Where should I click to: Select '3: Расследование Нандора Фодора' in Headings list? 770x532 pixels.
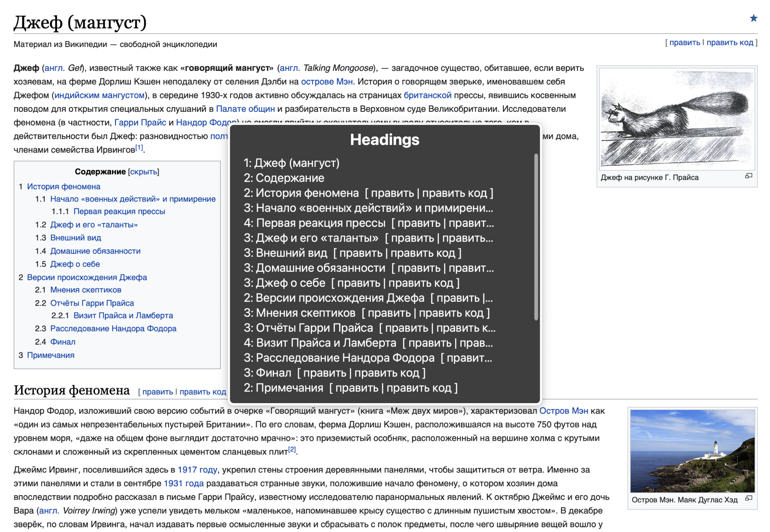[368, 358]
